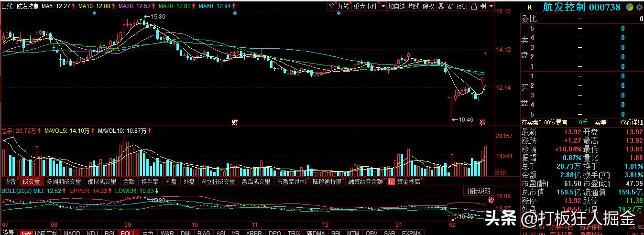
Task: Select the TRIX indicator tab
Action: [293, 233]
